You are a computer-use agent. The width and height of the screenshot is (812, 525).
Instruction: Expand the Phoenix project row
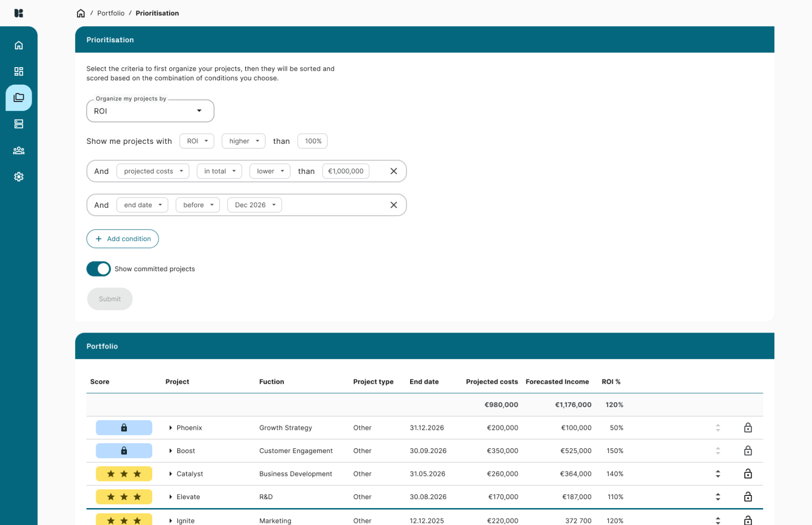(x=171, y=427)
